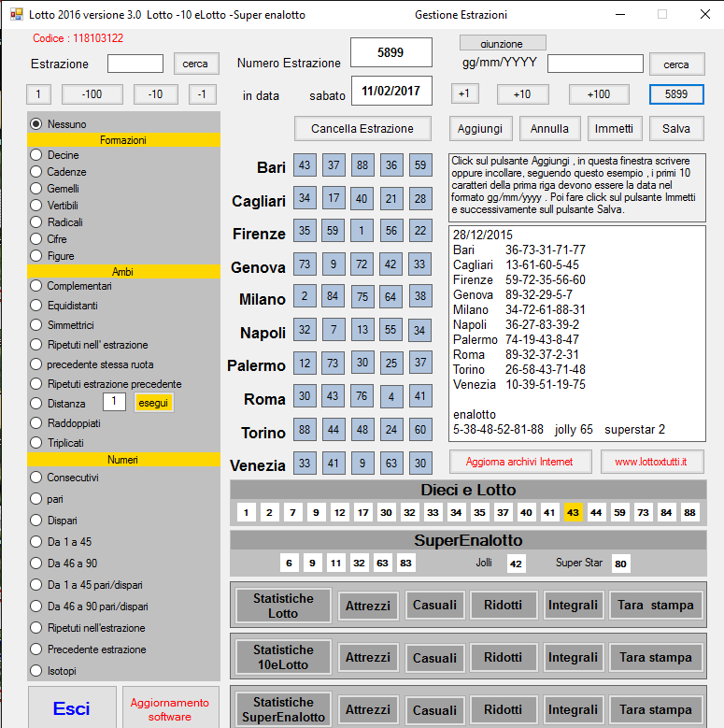The height and width of the screenshot is (728, 724).
Task: Click the Distanza value field
Action: (x=114, y=403)
